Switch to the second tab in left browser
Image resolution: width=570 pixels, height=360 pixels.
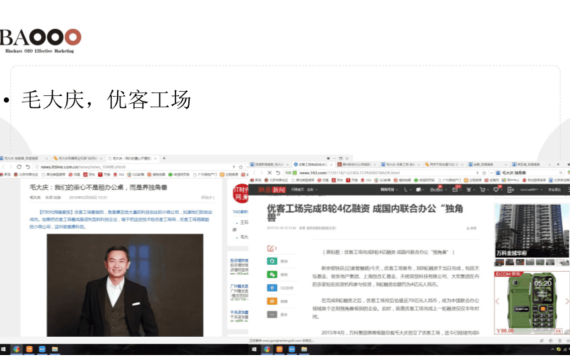tap(78, 158)
